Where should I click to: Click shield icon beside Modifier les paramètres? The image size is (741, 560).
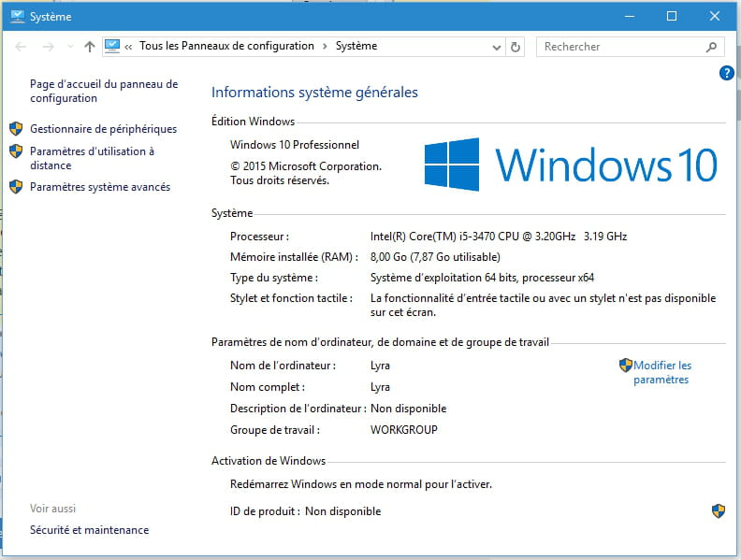click(625, 365)
